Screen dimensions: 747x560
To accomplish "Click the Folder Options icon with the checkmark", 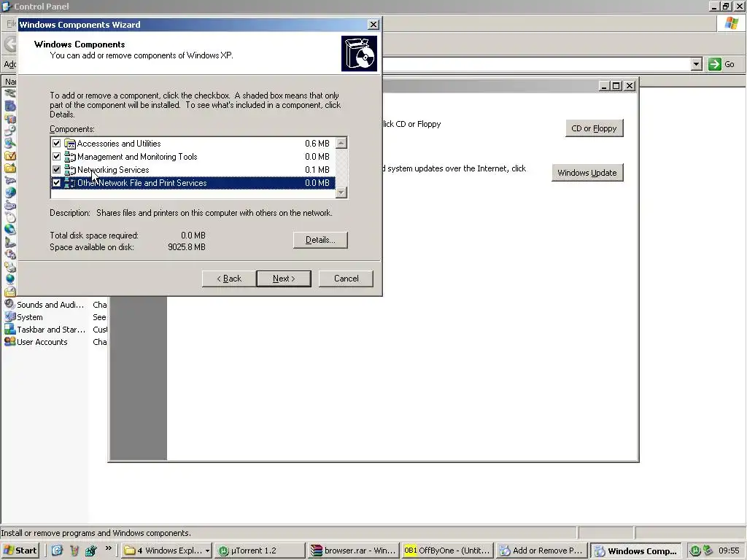I will pos(10,156).
